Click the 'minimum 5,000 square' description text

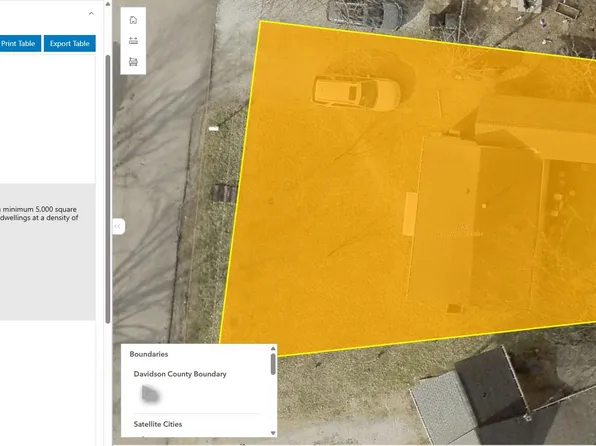tap(40, 209)
